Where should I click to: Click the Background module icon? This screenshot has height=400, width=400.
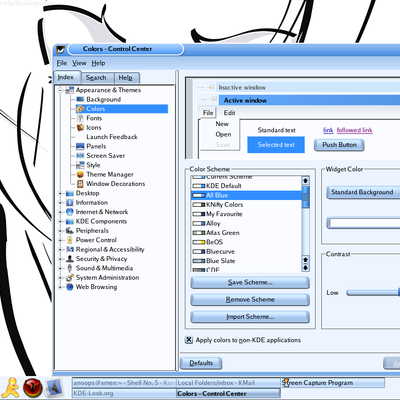(80, 99)
